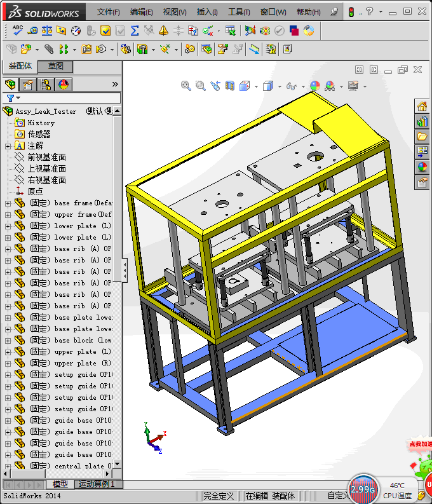Open the 文件(F) menu
This screenshot has width=432, height=504.
108,12
